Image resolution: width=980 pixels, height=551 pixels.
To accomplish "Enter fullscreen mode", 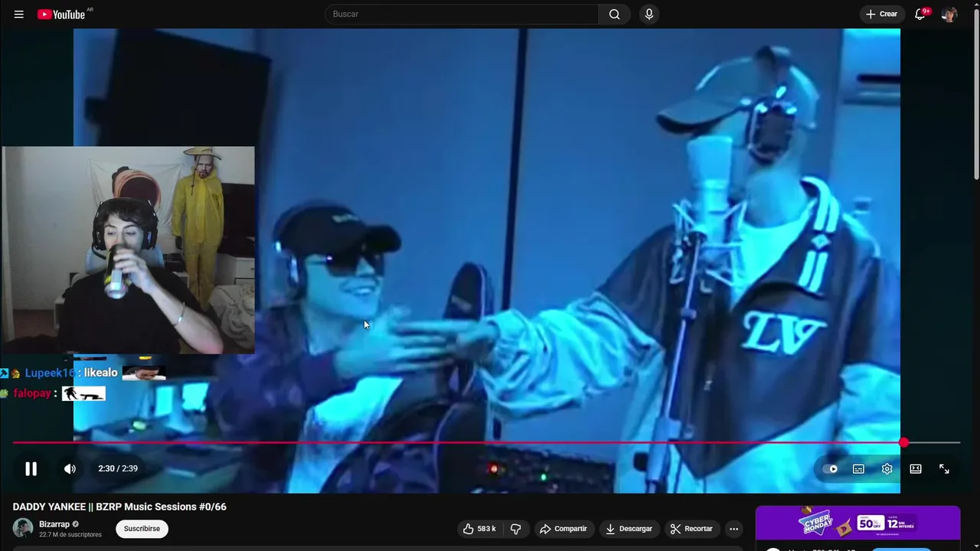I will coord(944,469).
